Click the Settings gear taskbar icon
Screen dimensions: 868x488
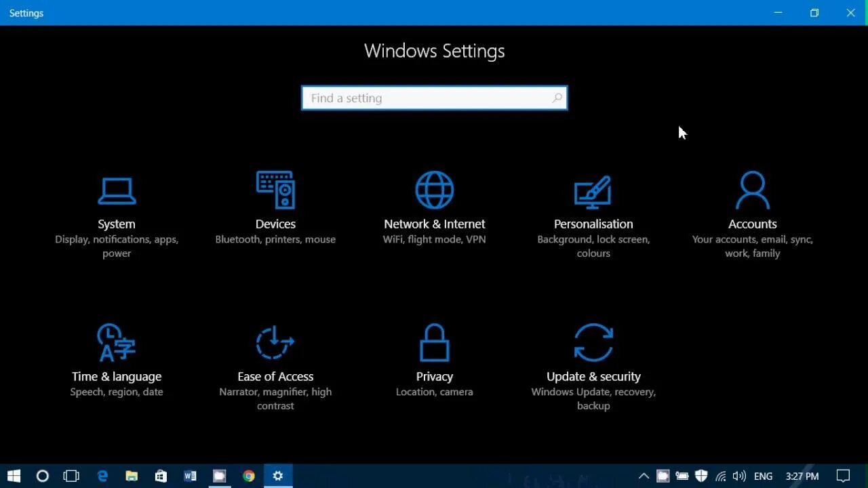pyautogui.click(x=277, y=476)
